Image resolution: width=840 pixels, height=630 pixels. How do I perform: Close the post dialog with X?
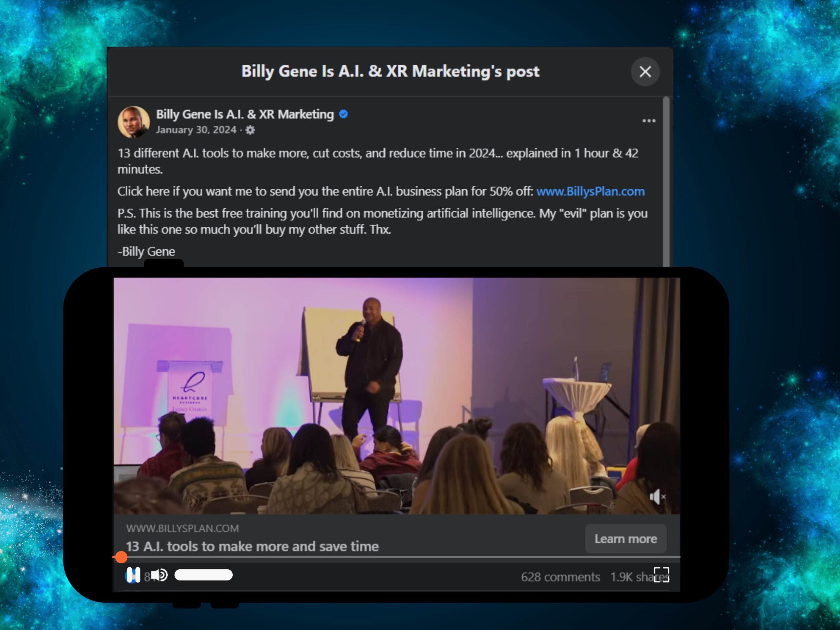pyautogui.click(x=645, y=72)
